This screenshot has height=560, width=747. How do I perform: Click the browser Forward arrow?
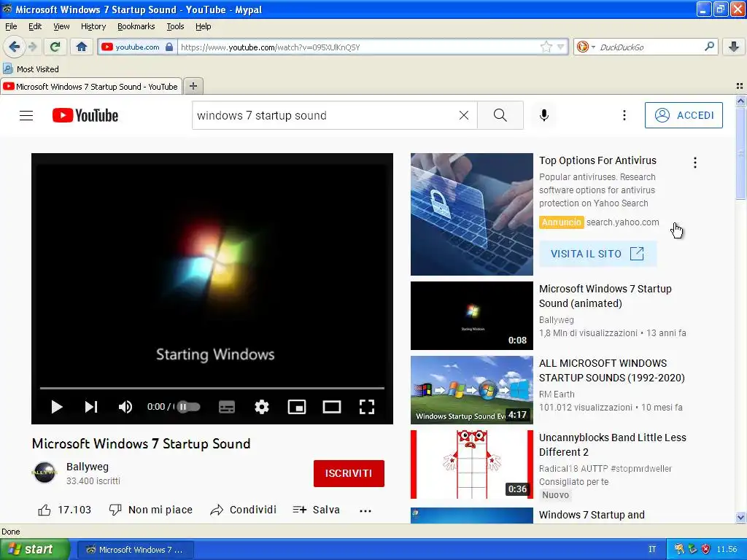point(32,47)
